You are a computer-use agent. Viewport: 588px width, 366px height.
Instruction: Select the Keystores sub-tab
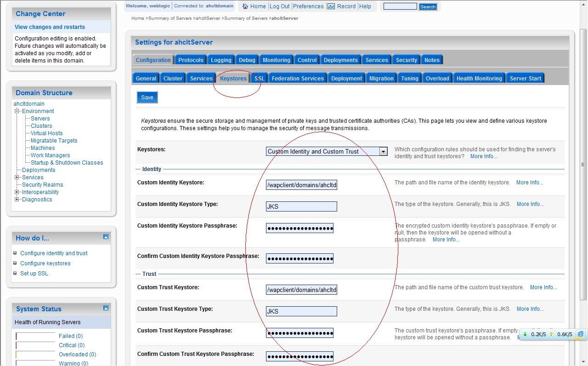click(233, 79)
